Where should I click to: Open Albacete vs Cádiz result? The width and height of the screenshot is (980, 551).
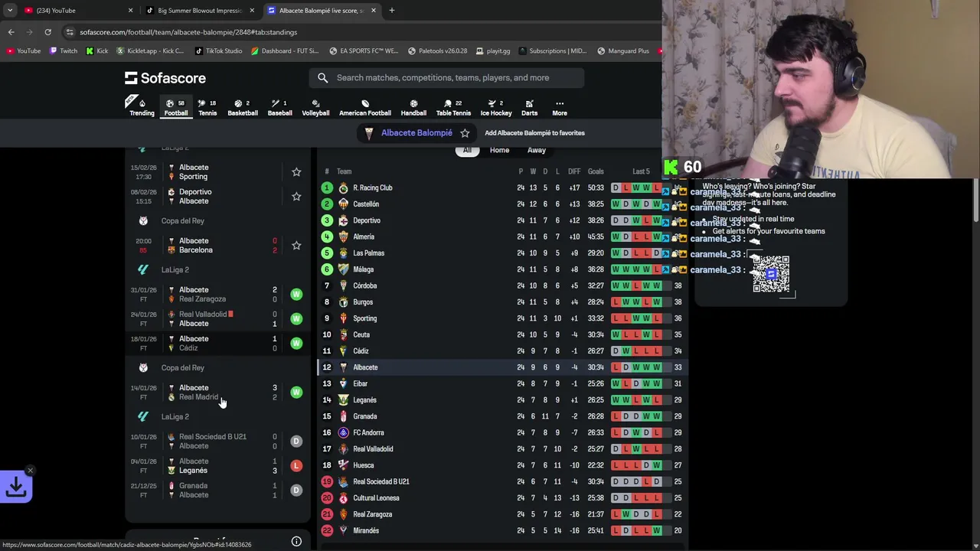point(218,344)
